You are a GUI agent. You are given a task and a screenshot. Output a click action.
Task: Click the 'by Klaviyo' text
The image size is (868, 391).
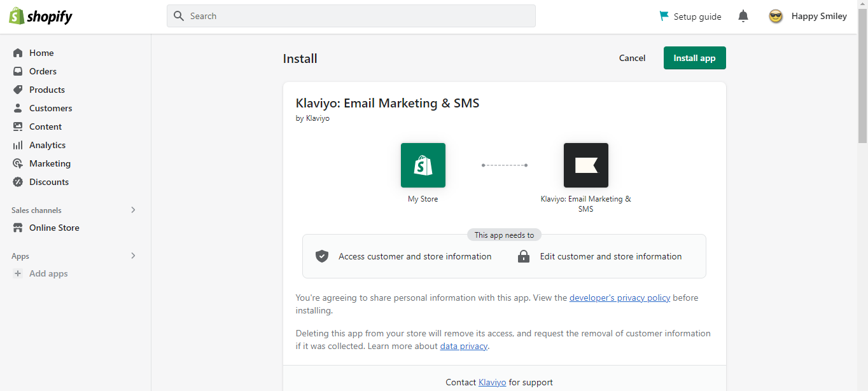(312, 118)
